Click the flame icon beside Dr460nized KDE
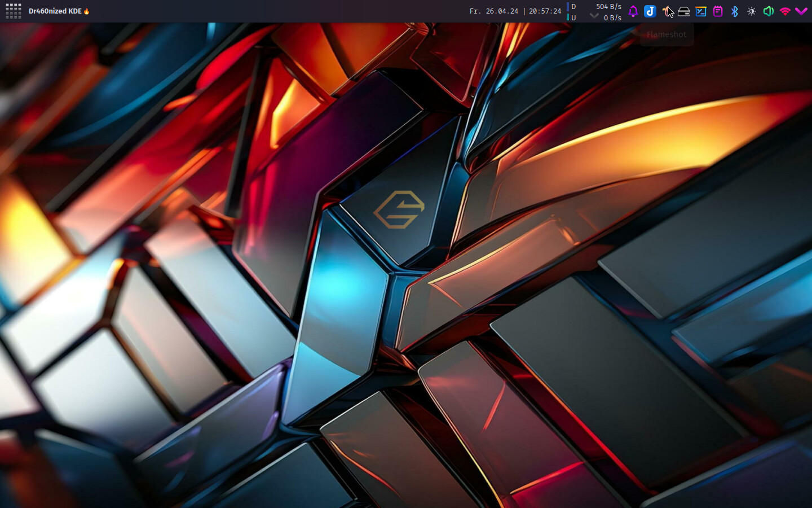 point(86,11)
